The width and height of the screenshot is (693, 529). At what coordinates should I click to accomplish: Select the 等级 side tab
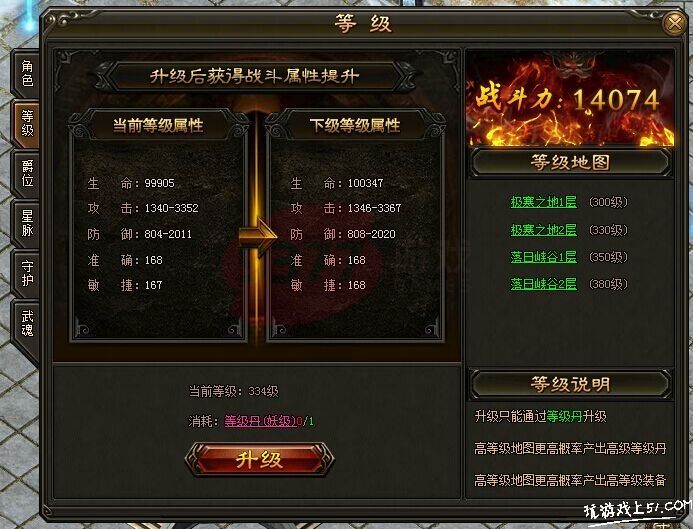point(27,123)
